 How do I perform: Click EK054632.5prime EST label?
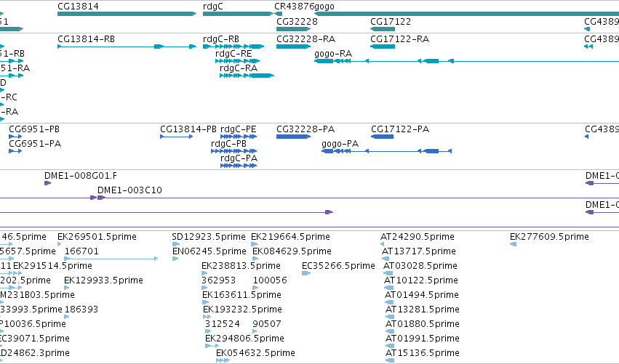point(255,353)
